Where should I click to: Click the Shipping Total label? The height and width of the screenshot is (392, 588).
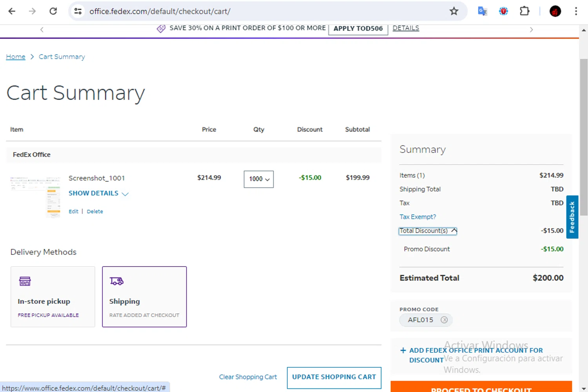click(420, 189)
